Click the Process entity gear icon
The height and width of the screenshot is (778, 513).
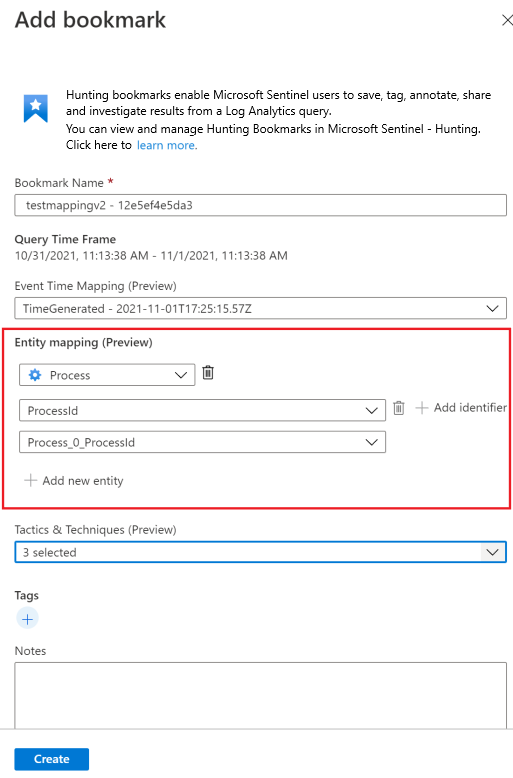[35, 375]
